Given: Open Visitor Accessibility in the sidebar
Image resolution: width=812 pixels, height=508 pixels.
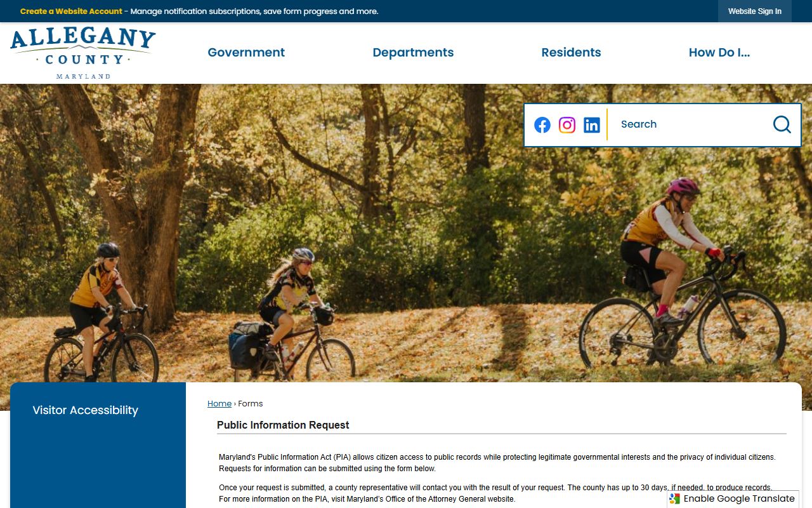Looking at the screenshot, I should [x=85, y=410].
